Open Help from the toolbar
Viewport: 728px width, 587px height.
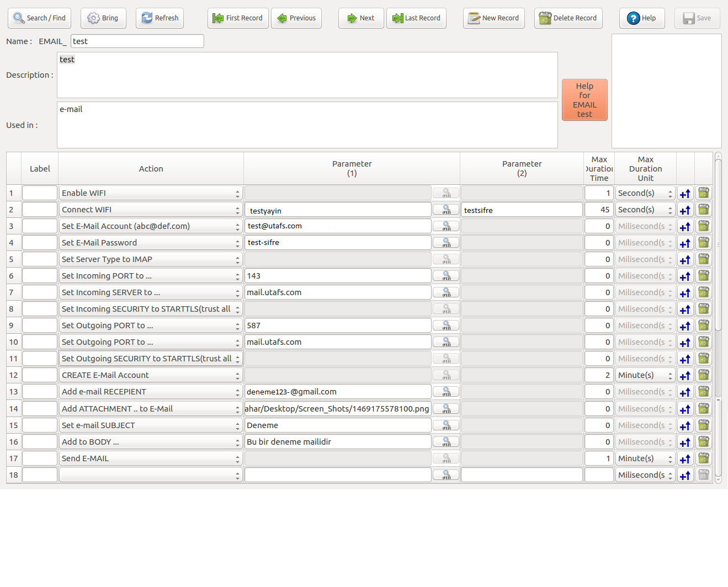tap(642, 18)
